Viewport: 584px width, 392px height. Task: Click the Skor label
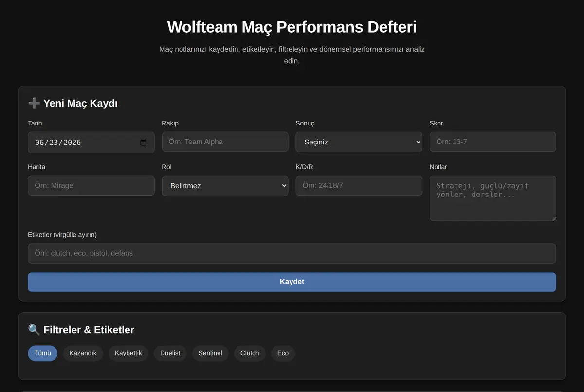[437, 123]
